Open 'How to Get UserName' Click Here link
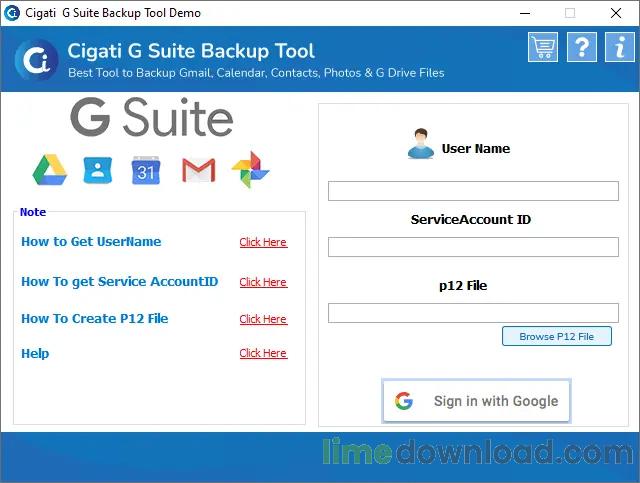The width and height of the screenshot is (640, 483). (263, 243)
